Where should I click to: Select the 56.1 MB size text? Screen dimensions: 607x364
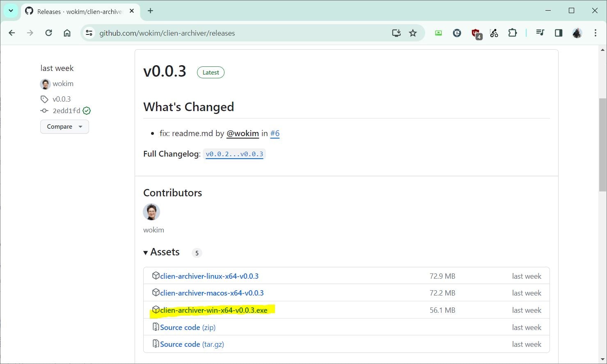coord(442,310)
